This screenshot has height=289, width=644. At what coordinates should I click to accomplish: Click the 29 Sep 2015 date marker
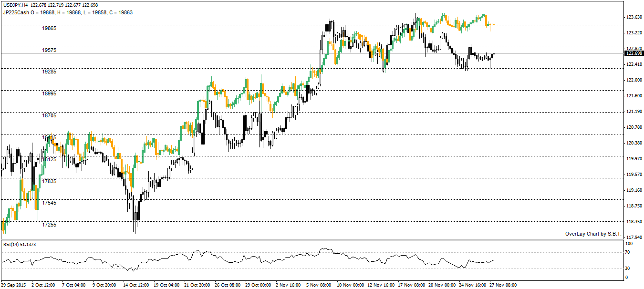point(14,285)
